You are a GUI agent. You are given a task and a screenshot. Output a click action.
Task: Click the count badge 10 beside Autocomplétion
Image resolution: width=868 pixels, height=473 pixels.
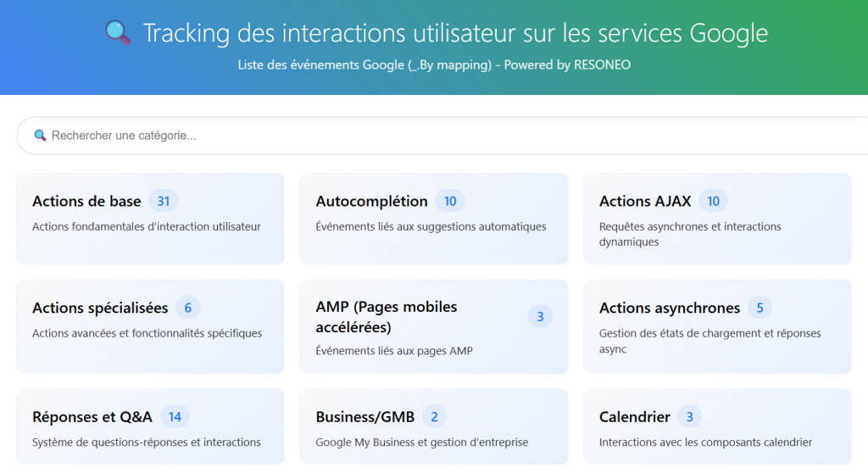coord(450,201)
